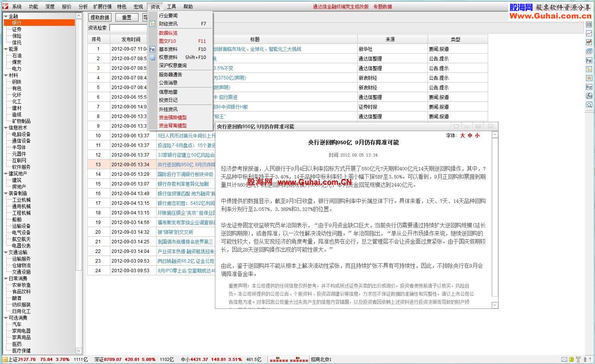The image size is (595, 364).
Task: Click 招商北京1 server label in status bar
Action: (321, 359)
